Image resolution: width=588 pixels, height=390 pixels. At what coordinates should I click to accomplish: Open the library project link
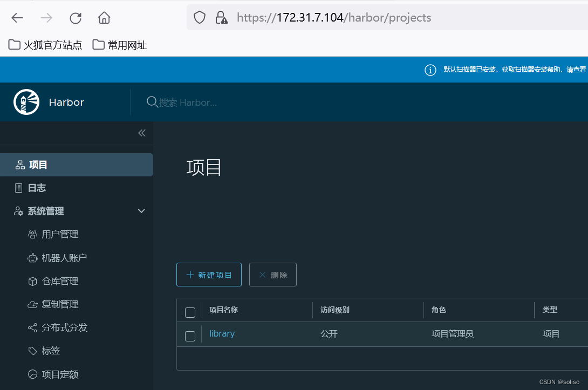pos(222,333)
